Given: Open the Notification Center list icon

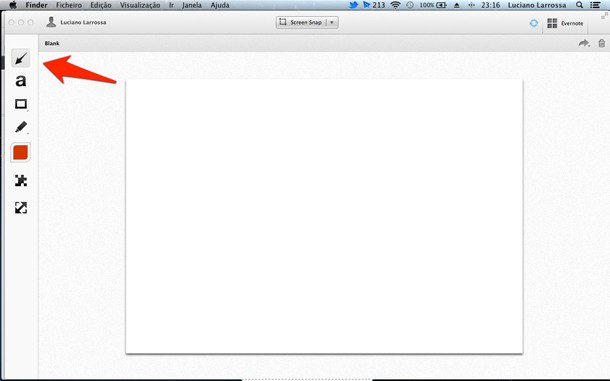Looking at the screenshot, I should (594, 5).
